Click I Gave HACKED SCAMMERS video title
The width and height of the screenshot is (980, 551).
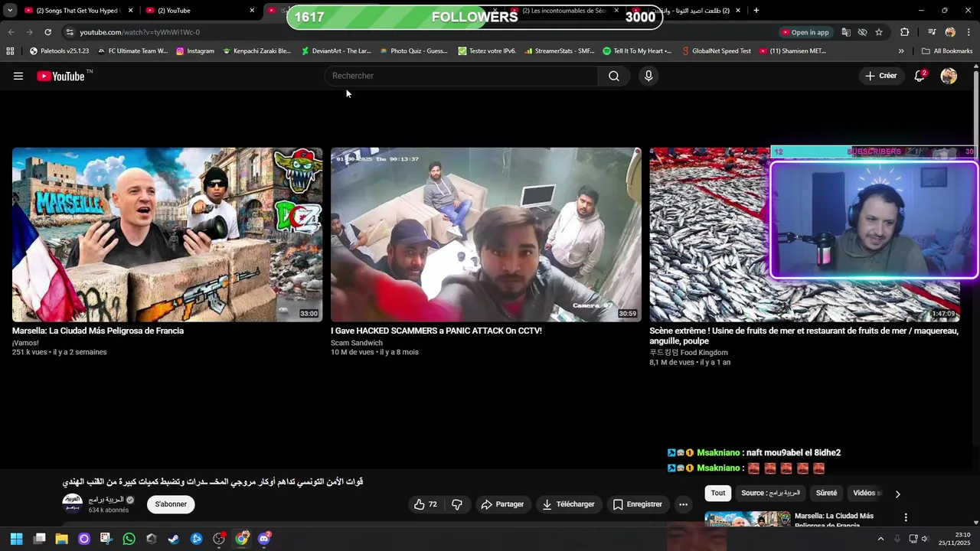click(436, 331)
